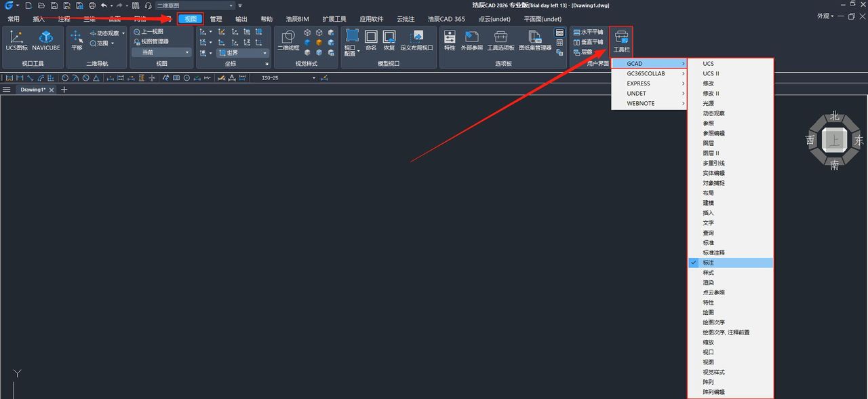Expand the EXPRESS submenu

(650, 83)
